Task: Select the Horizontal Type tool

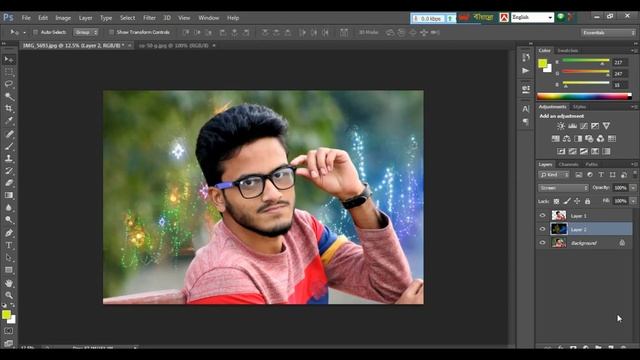Action: (9, 245)
